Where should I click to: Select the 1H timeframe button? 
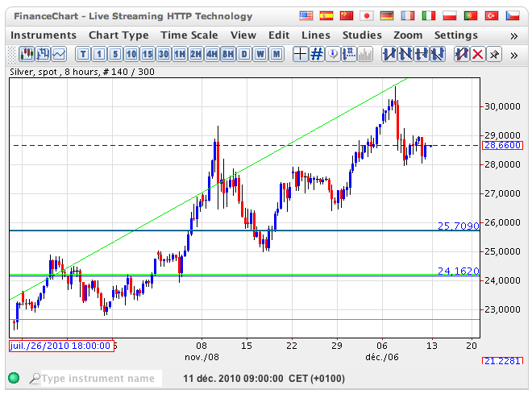point(180,54)
